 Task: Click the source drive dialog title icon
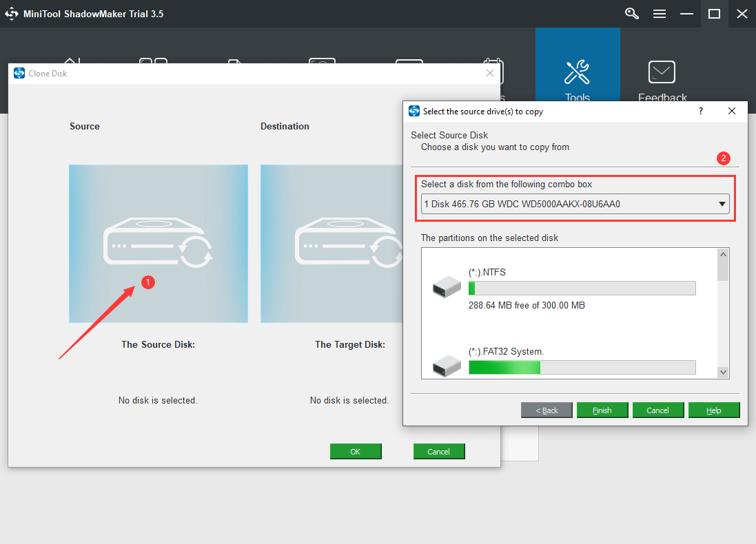[414, 112]
